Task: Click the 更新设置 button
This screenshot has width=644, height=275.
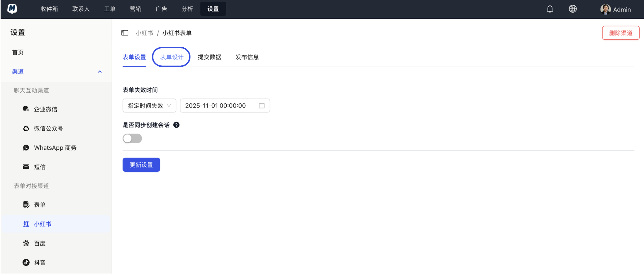Action: point(141,165)
